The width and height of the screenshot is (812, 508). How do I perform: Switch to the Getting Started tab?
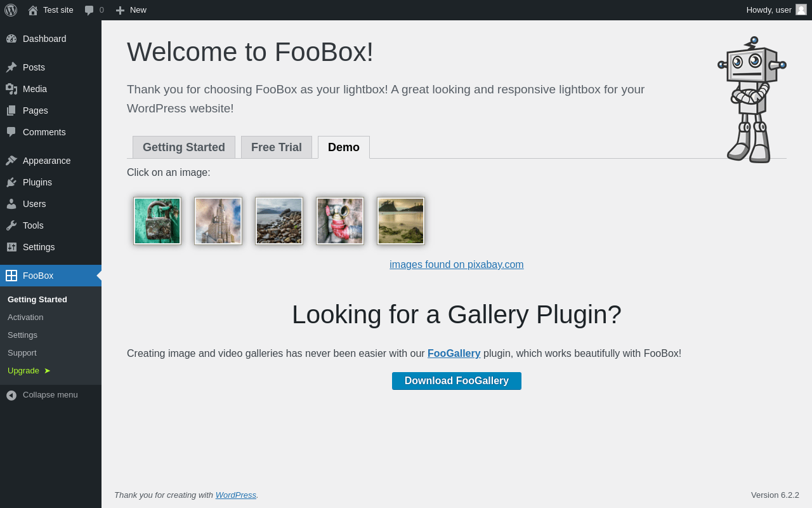184,147
